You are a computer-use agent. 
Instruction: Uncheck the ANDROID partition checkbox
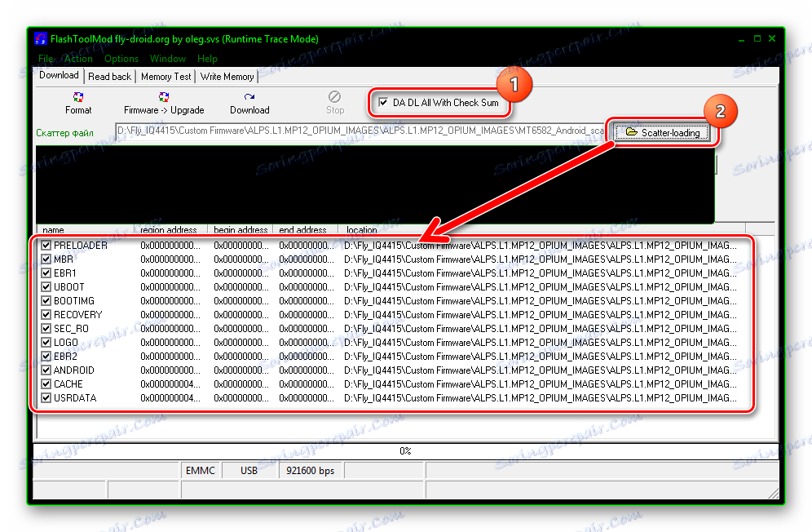(x=46, y=370)
